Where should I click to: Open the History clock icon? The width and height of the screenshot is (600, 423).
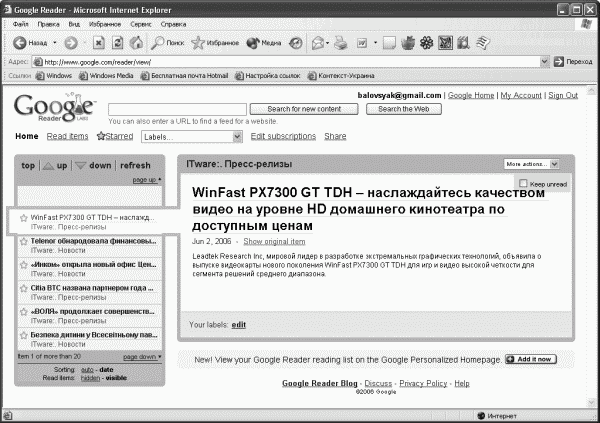tap(295, 43)
